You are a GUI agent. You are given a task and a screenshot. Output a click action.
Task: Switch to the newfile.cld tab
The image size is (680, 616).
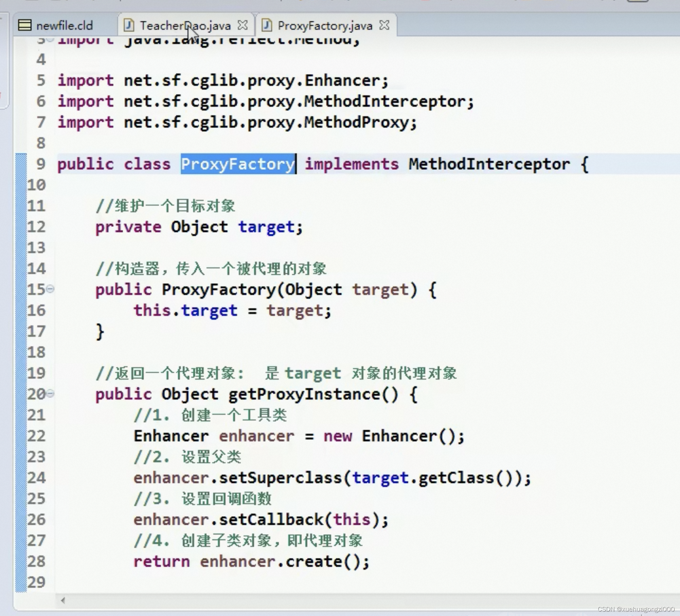coord(64,25)
